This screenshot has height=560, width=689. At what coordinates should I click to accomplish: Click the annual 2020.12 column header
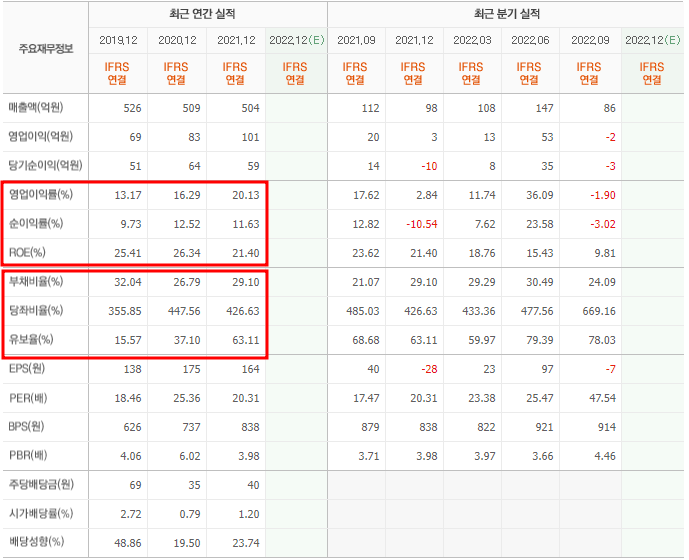177,40
